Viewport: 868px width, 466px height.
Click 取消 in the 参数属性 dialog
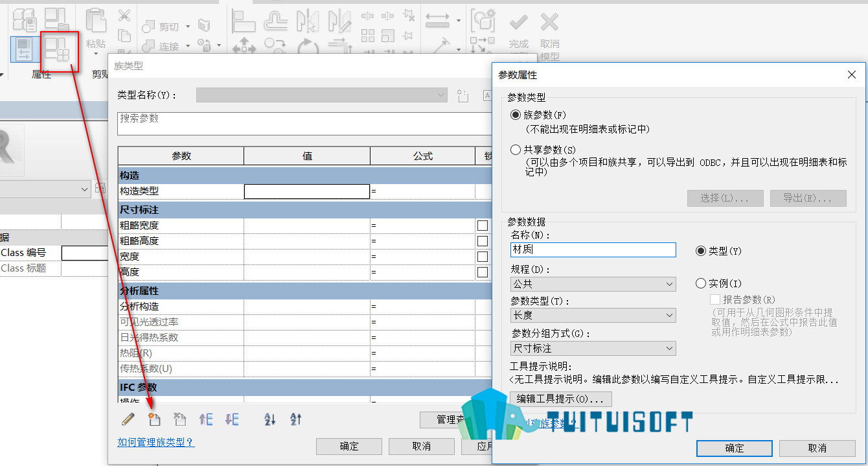tap(817, 448)
